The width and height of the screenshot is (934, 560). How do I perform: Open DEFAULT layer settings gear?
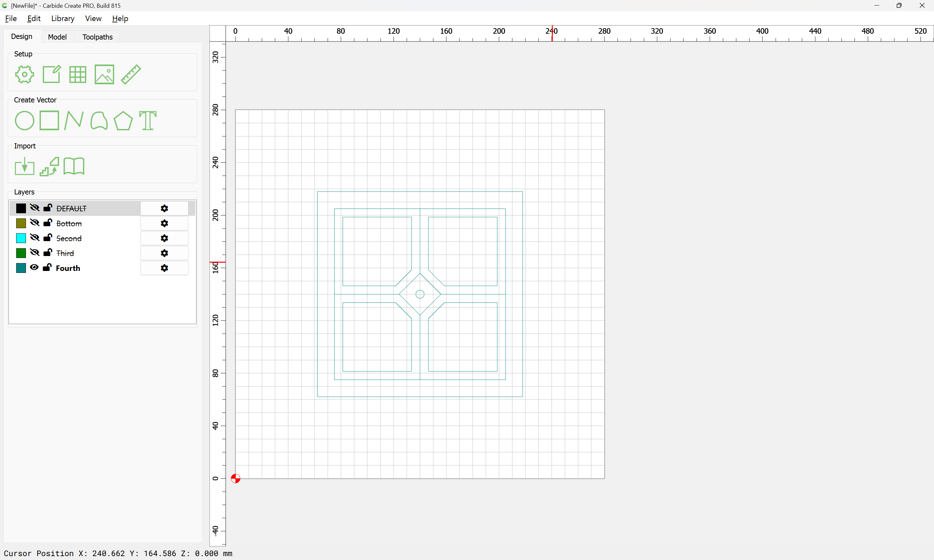pos(164,208)
